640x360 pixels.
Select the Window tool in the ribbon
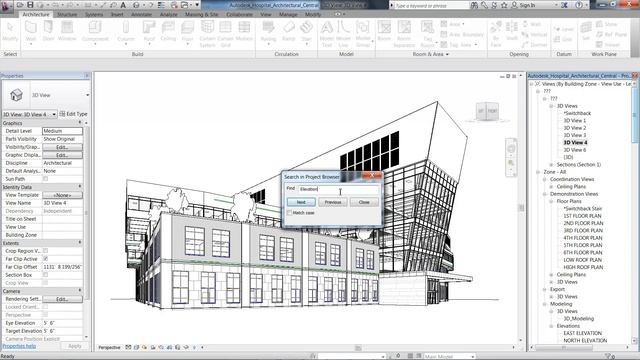click(x=67, y=31)
